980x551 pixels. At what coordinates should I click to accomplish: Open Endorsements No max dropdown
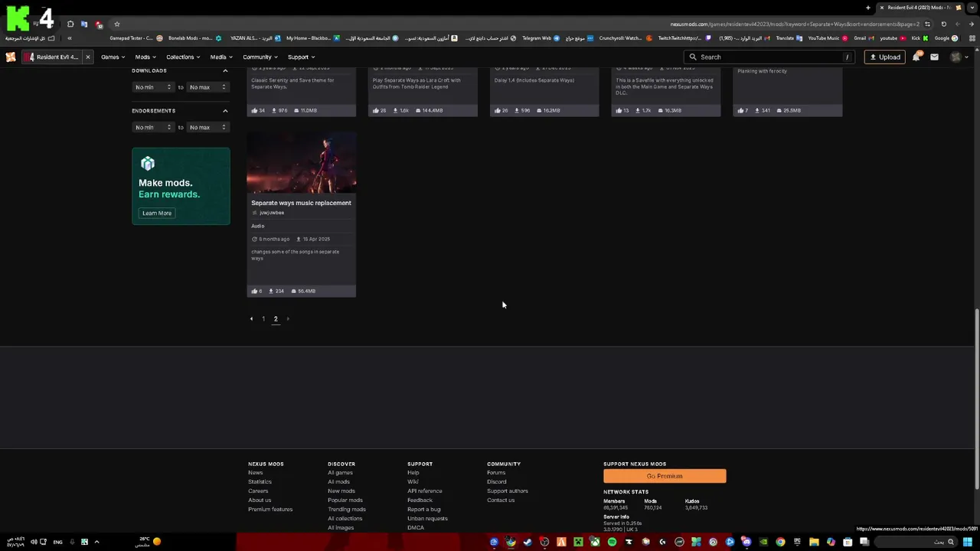pos(207,127)
